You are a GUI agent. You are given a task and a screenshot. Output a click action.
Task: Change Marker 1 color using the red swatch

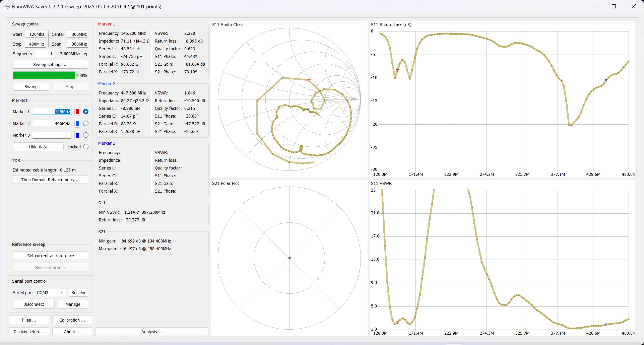[x=77, y=112]
